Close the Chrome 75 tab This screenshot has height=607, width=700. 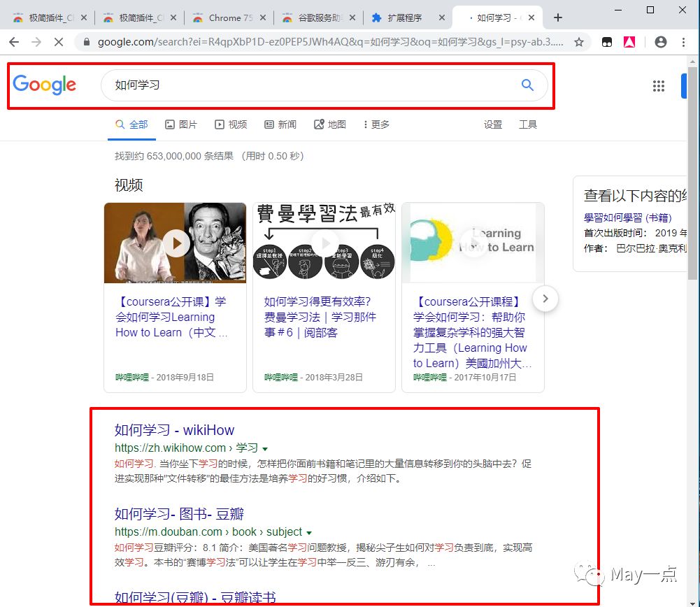click(x=263, y=17)
